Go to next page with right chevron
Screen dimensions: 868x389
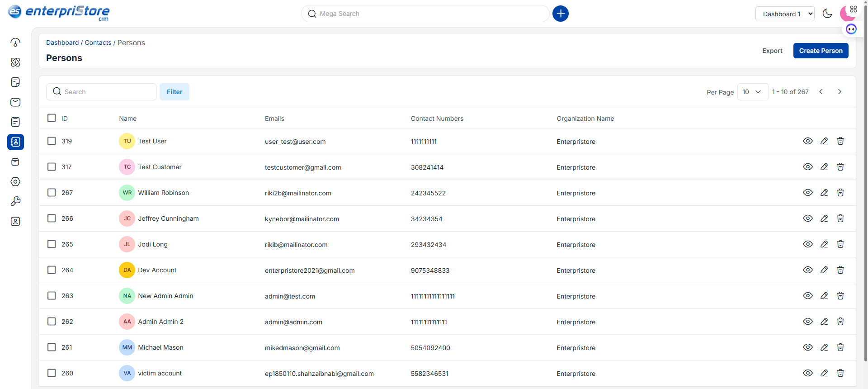840,92
